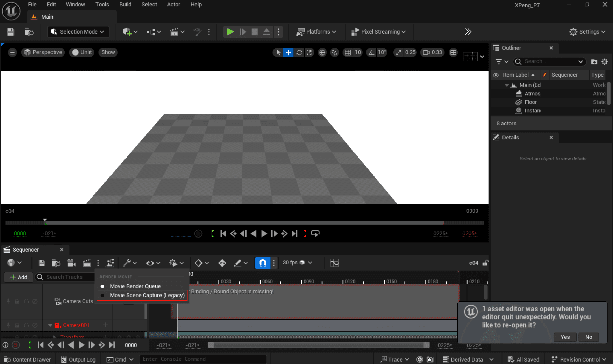Toggle the c04 sequence lock icon
The height and width of the screenshot is (364, 613).
(x=485, y=263)
